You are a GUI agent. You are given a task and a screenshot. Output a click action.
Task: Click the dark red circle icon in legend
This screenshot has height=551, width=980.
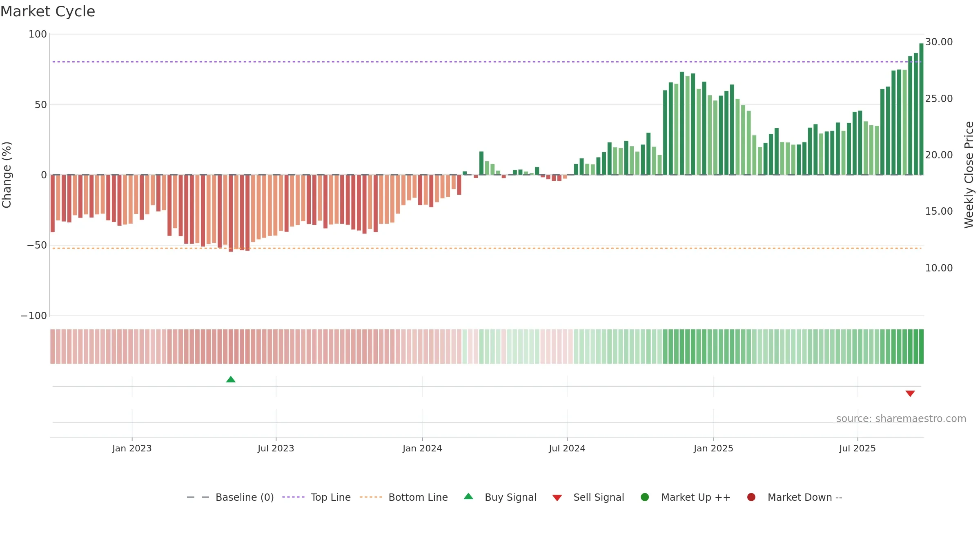point(751,497)
